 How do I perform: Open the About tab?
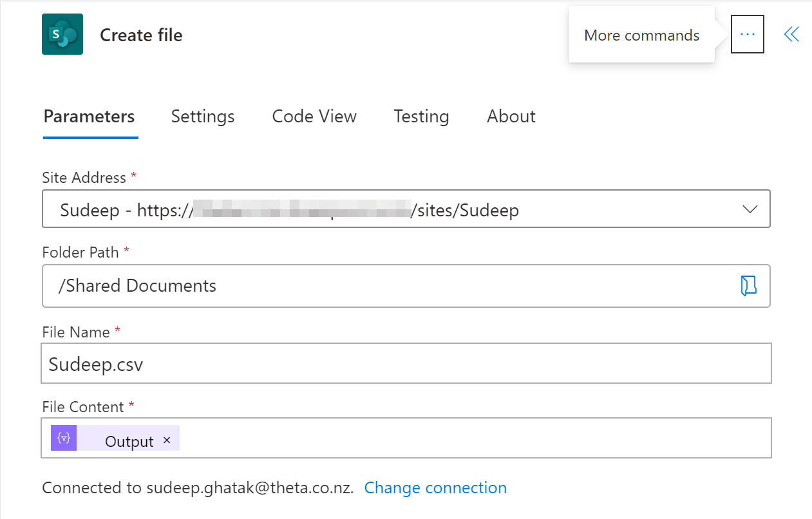point(511,117)
